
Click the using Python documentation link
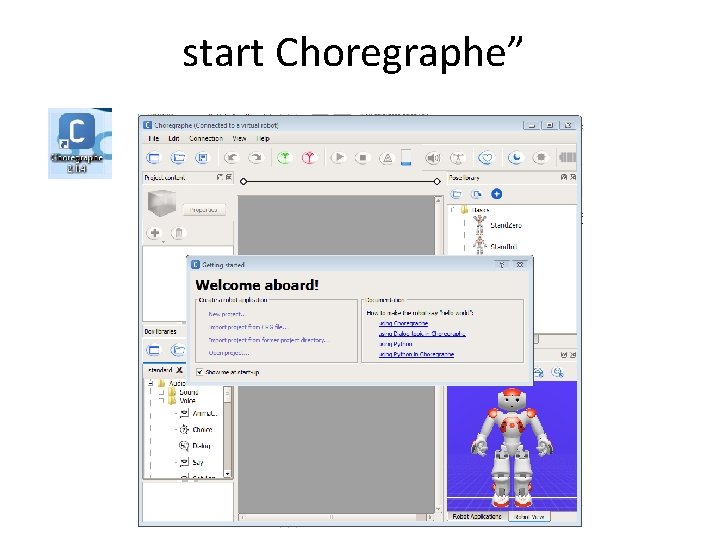[x=395, y=344]
